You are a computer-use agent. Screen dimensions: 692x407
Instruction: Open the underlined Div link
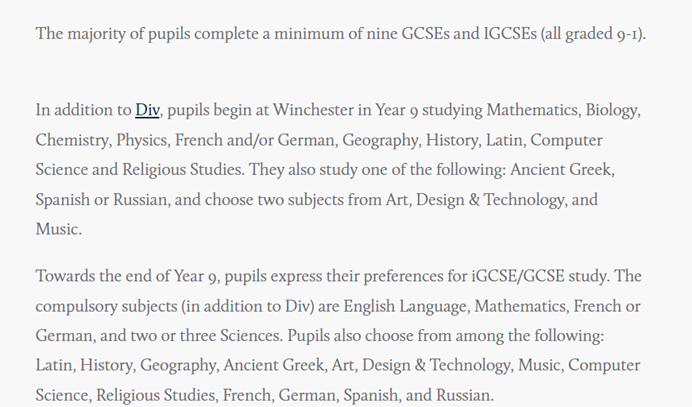(x=147, y=110)
